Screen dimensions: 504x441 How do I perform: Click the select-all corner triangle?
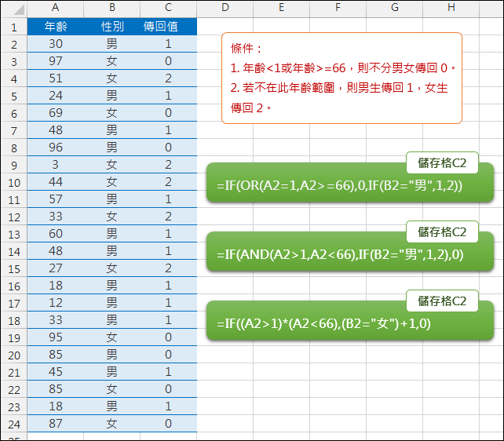click(x=19, y=9)
